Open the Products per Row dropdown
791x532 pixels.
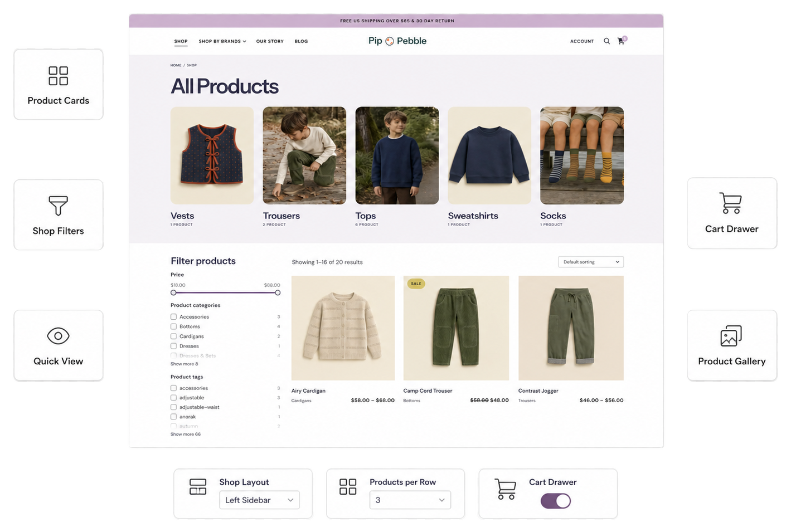click(x=410, y=500)
